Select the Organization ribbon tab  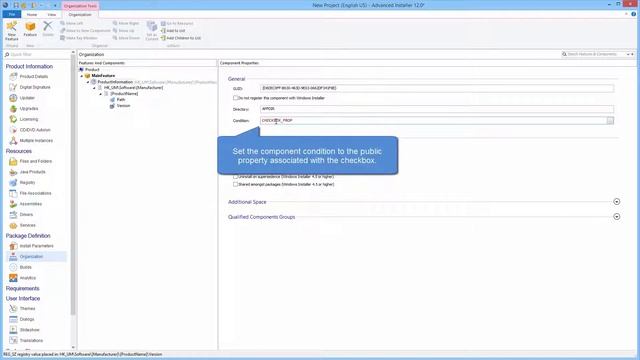click(80, 15)
